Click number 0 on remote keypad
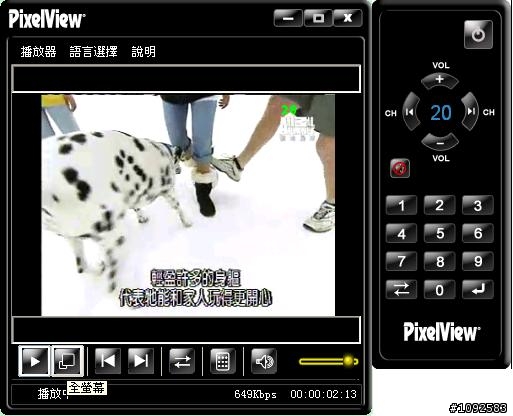513x416 pixels. pos(440,289)
